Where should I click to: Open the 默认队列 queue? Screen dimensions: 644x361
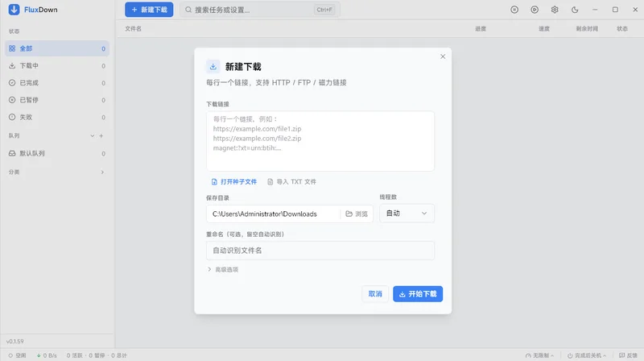pyautogui.click(x=57, y=153)
